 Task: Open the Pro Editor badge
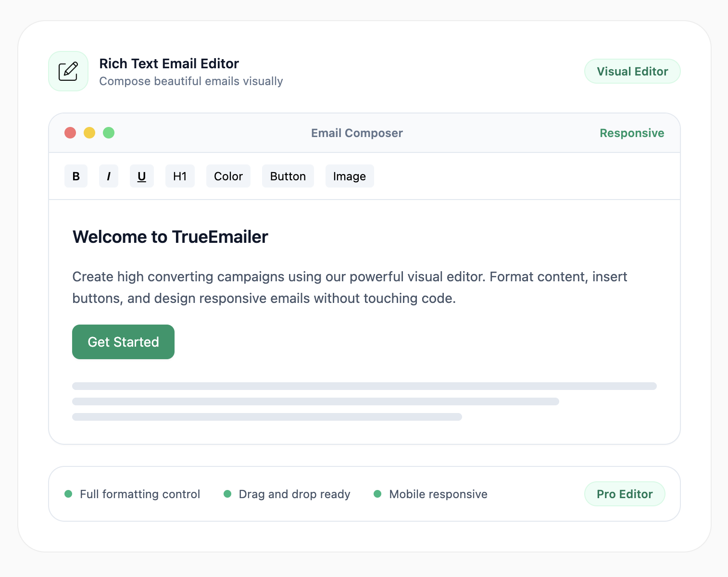pyautogui.click(x=624, y=493)
